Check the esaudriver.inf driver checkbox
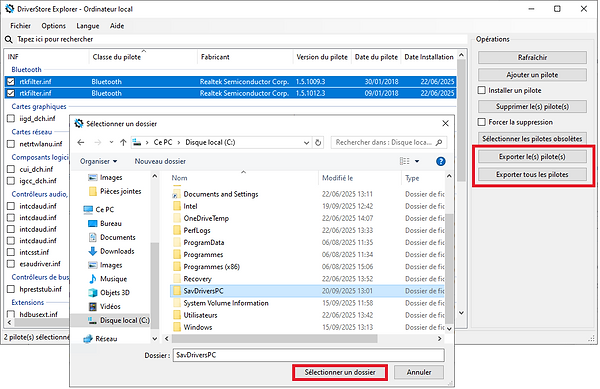This screenshot has width=600, height=389. coord(11,264)
